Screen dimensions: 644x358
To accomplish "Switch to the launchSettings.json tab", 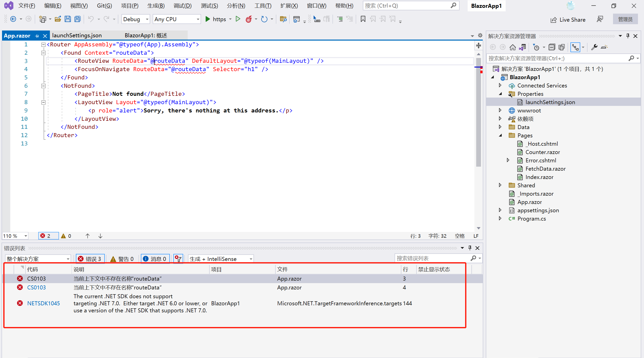I will [77, 35].
